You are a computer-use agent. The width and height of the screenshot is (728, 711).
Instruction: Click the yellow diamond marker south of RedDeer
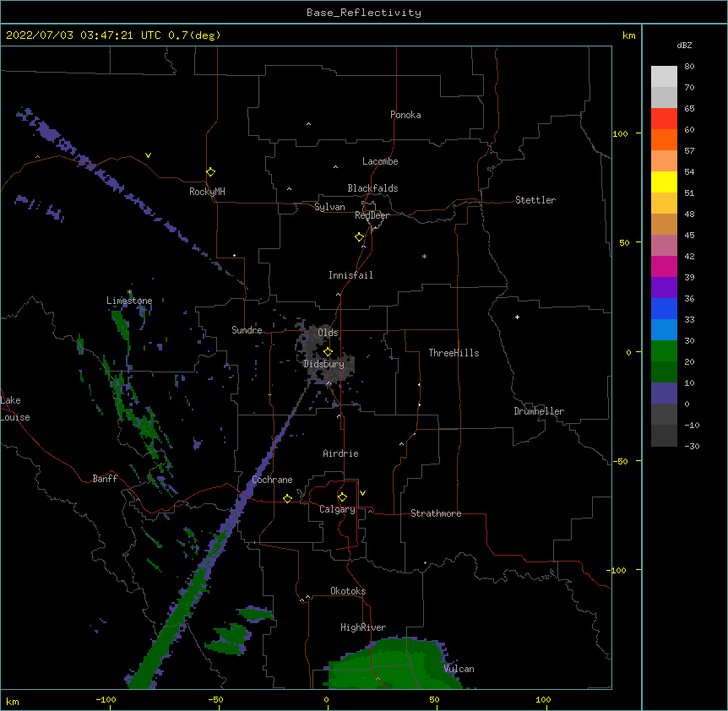(360, 237)
